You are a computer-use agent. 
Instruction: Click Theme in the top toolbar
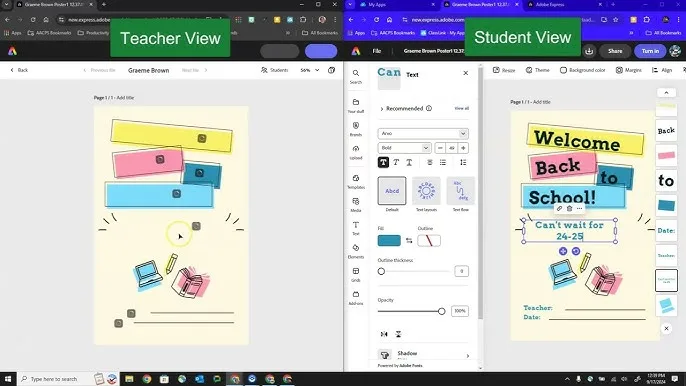pos(537,70)
